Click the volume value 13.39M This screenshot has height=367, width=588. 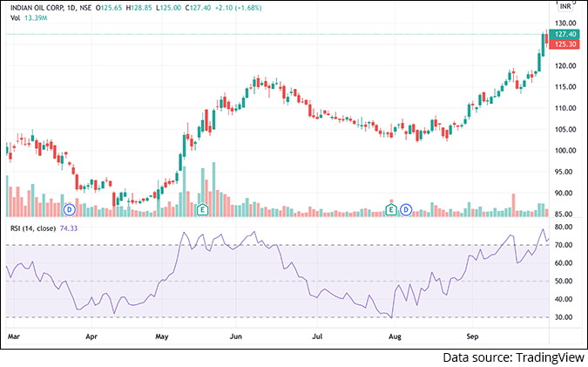pos(36,17)
